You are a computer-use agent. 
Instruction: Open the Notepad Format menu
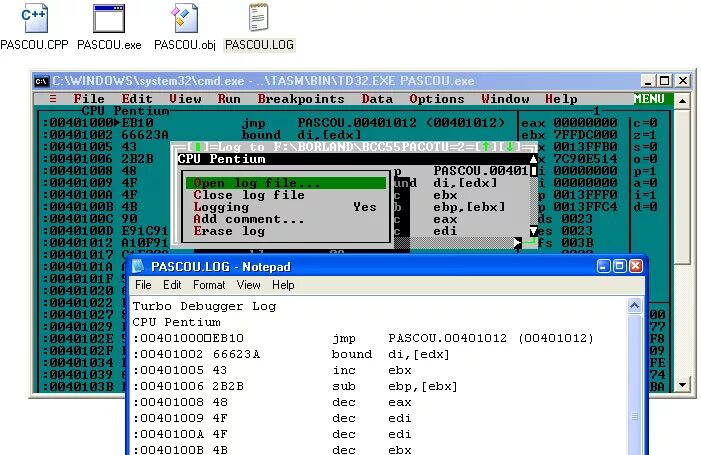click(x=209, y=285)
